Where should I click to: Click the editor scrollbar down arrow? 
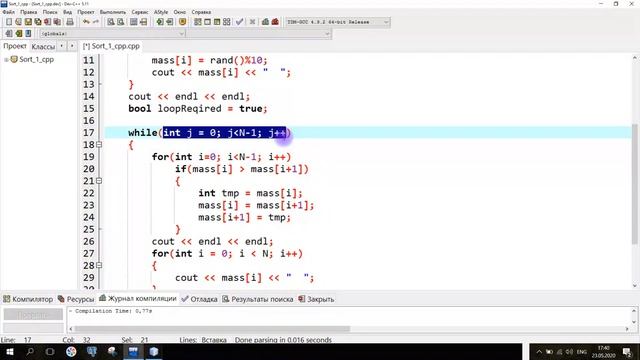(635, 286)
